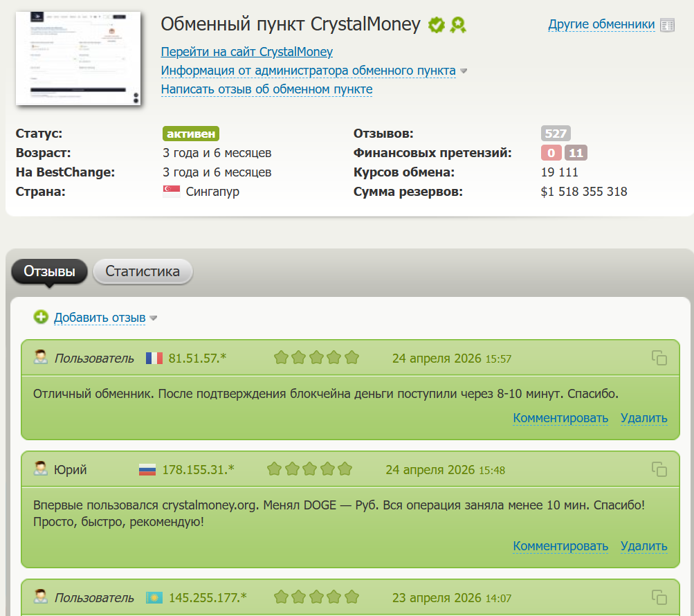Open Информация от администратора обменного пункта
The height and width of the screenshot is (616, 694).
pos(308,71)
